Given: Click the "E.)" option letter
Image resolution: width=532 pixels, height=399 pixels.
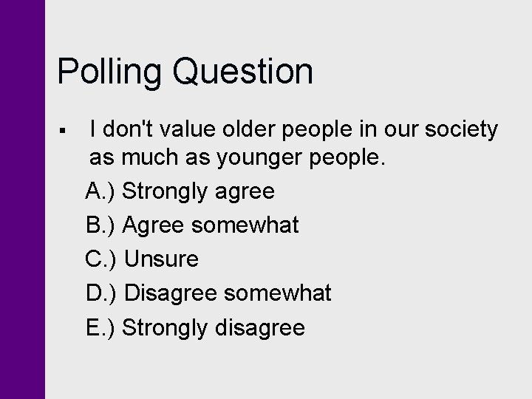Looking at the screenshot, I should pos(100,327).
